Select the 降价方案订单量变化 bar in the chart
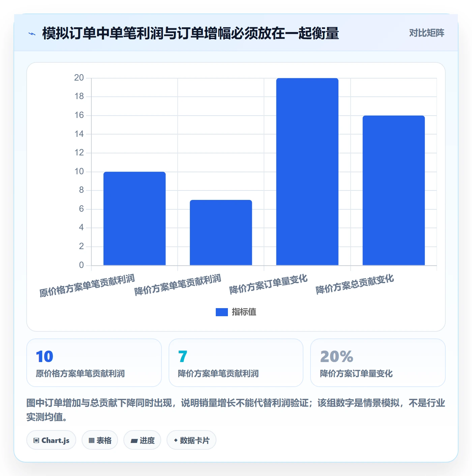This screenshot has height=476, width=472. click(307, 172)
